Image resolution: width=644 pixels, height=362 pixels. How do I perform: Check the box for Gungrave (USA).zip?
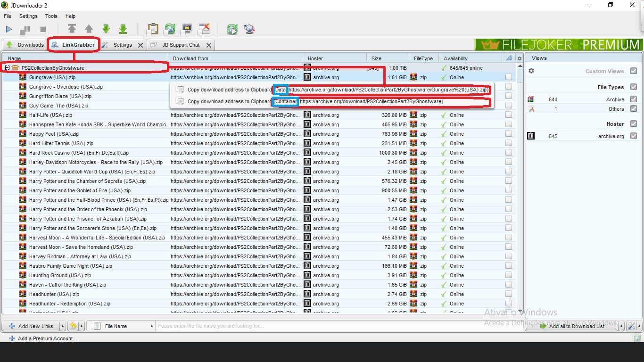point(508,77)
